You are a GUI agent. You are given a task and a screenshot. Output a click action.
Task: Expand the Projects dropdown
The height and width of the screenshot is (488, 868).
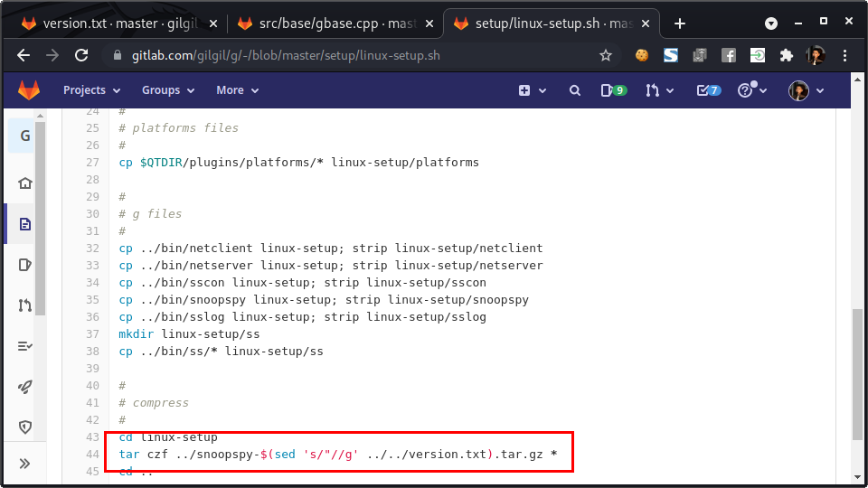91,90
